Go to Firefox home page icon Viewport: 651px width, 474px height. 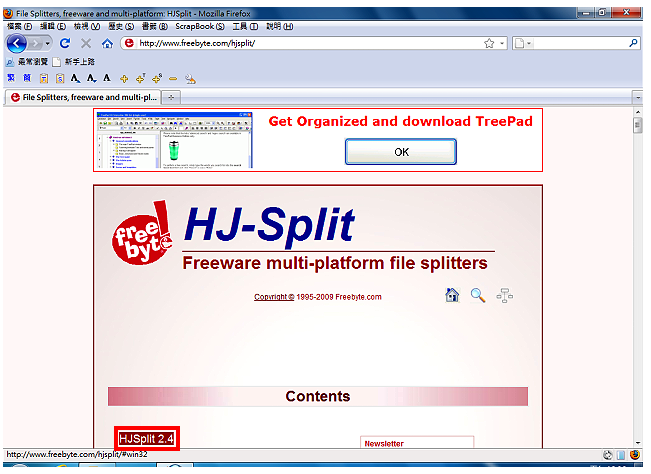coord(107,43)
